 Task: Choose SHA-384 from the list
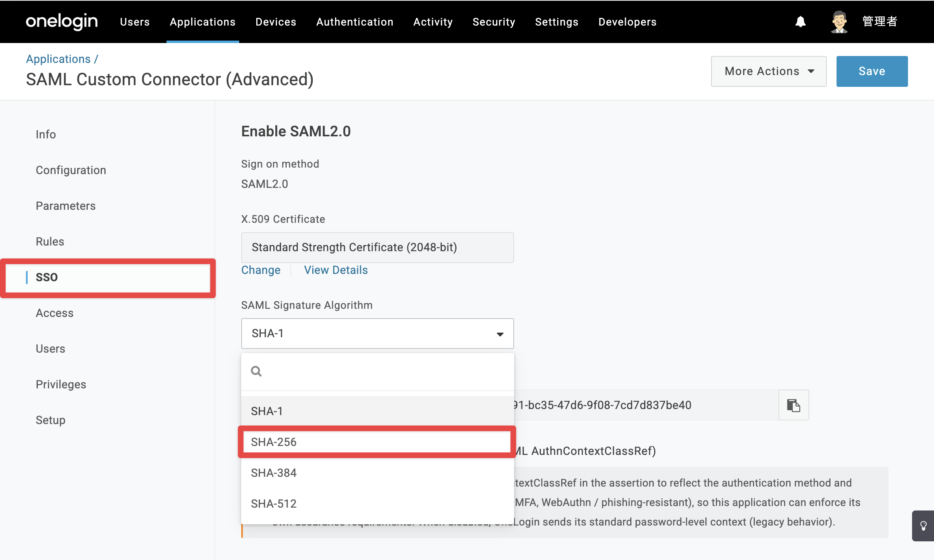(x=378, y=473)
